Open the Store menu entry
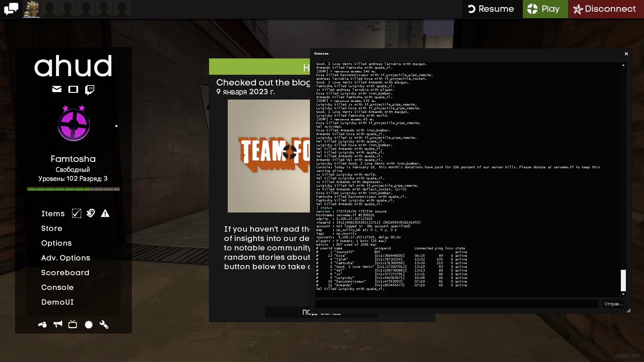The image size is (644, 362). click(x=52, y=228)
